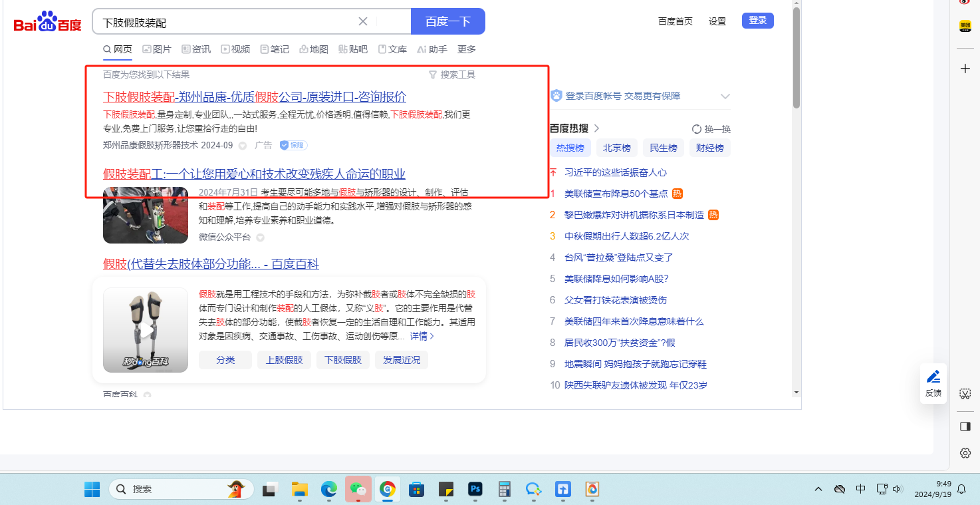This screenshot has width=980, height=505.
Task: Toggle the sidebar panel layout icon
Action: (x=965, y=426)
